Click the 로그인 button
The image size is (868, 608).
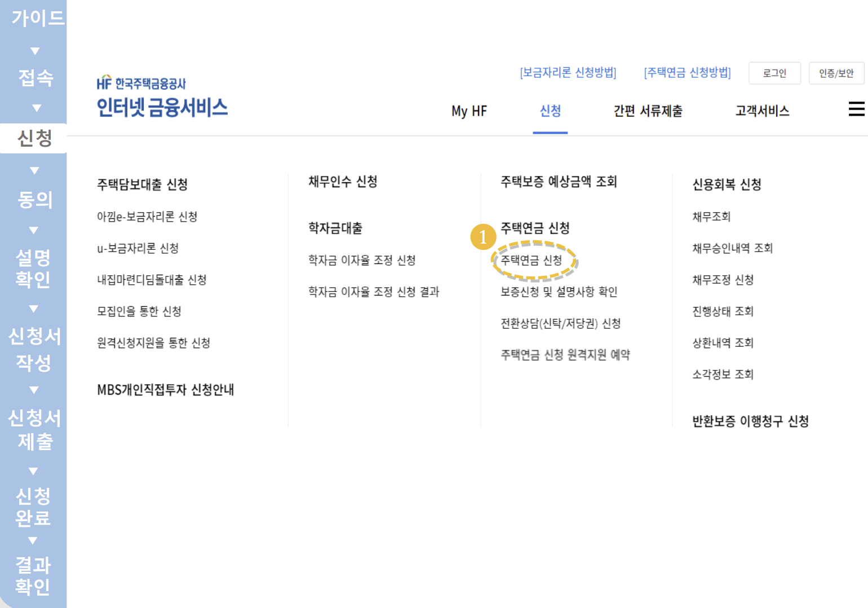pos(774,73)
